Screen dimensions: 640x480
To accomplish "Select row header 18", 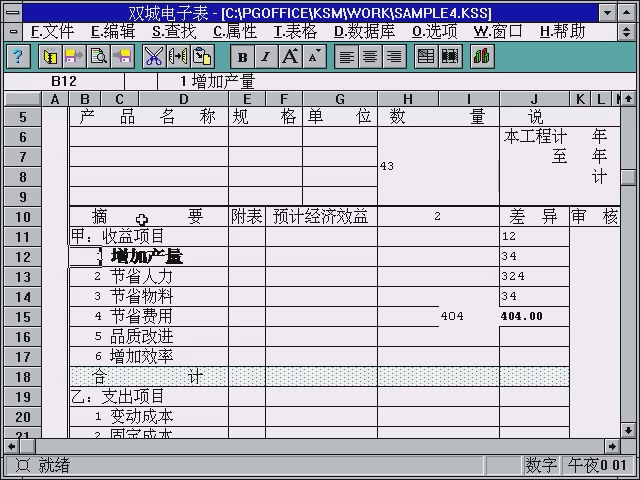I will click(22, 377).
